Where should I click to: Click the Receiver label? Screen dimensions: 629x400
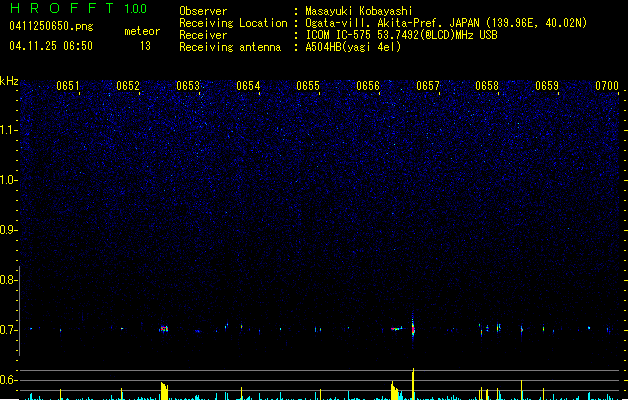(203, 35)
